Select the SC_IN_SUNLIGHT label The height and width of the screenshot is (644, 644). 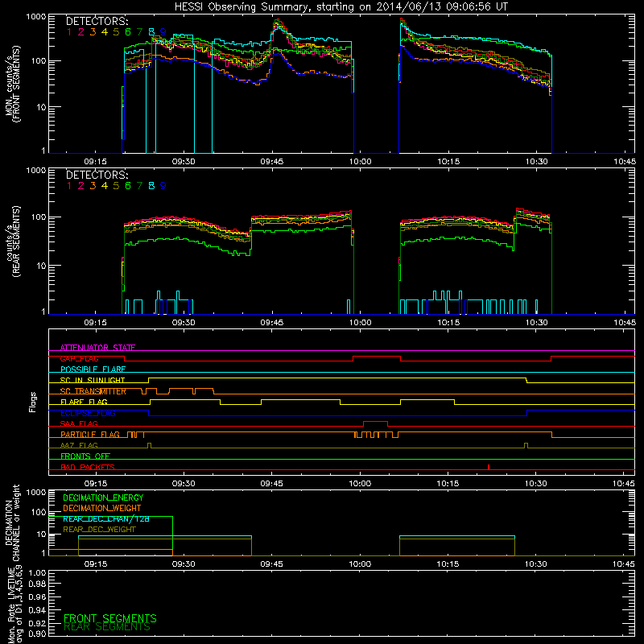pos(93,380)
